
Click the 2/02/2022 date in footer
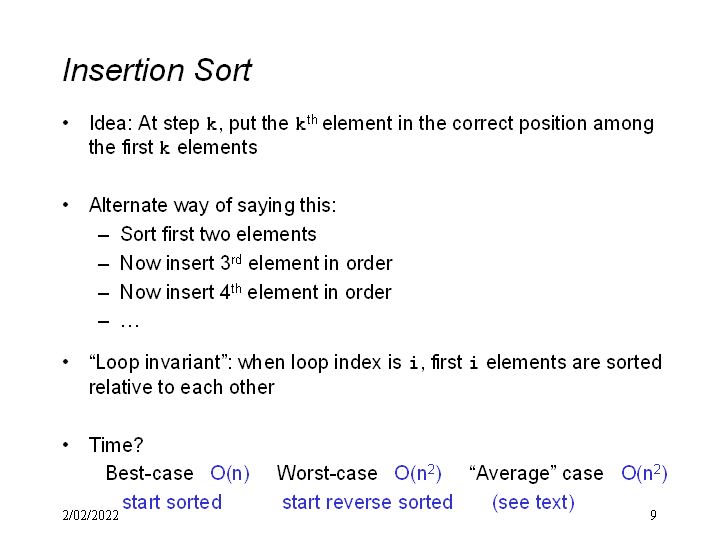click(x=90, y=516)
